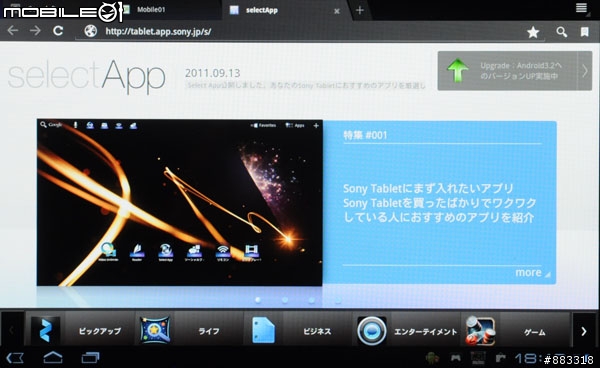Tap the game controller status icon
This screenshot has width=600, height=368.
pyautogui.click(x=455, y=358)
